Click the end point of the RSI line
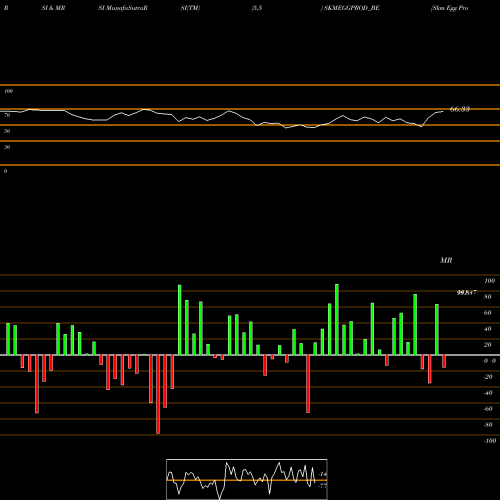This screenshot has width=500, height=500. coord(443,111)
